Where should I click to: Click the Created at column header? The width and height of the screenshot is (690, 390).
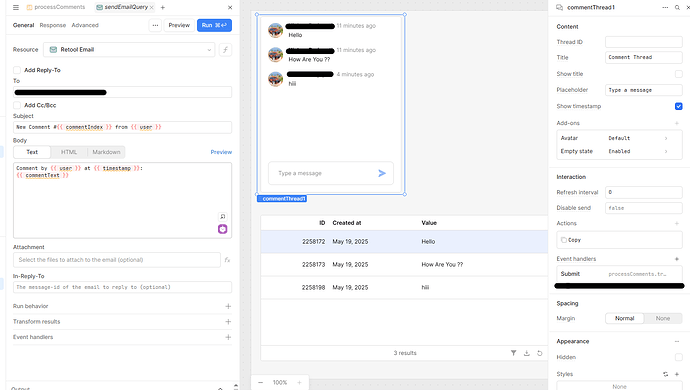click(x=347, y=223)
